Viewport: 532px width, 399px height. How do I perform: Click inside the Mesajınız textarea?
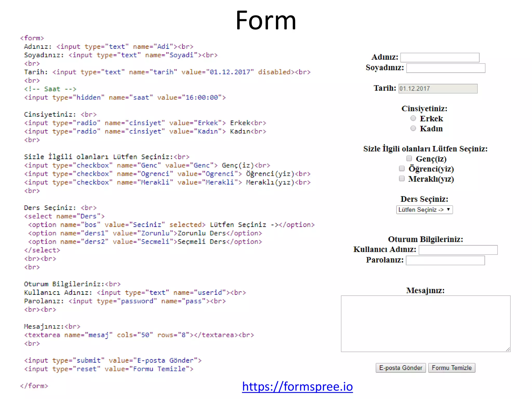pyautogui.click(x=426, y=324)
